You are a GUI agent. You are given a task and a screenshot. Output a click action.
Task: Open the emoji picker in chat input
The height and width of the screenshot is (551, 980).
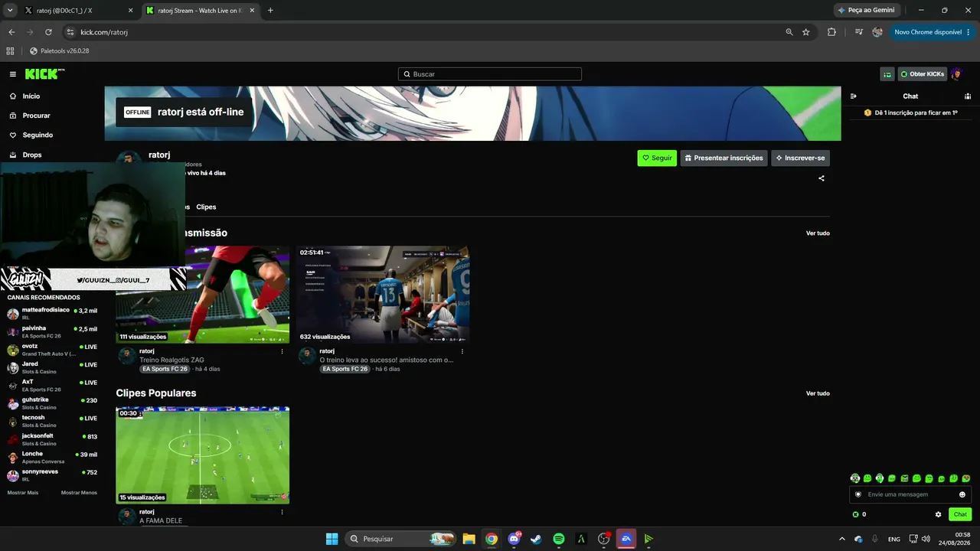pyautogui.click(x=962, y=494)
